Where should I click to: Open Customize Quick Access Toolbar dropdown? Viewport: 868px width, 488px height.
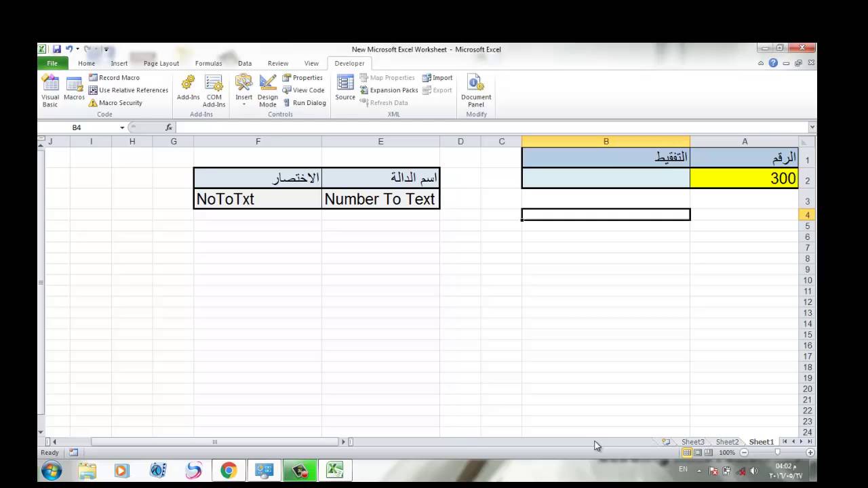tap(106, 49)
